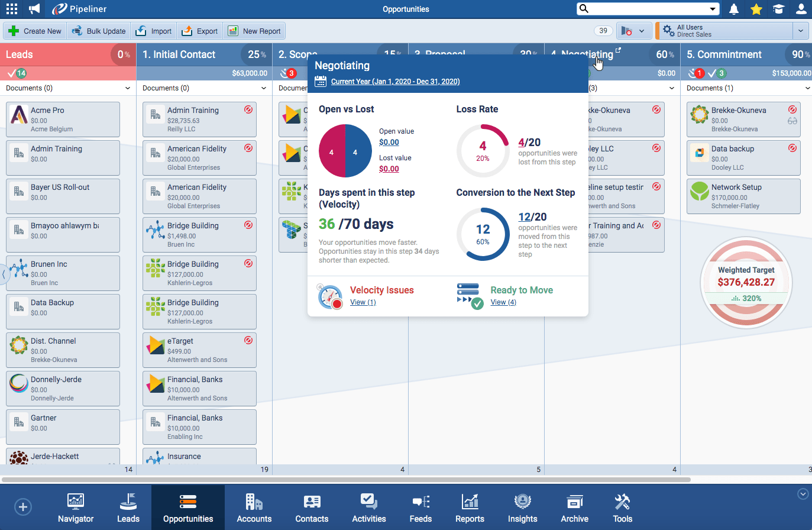The image size is (812, 530).
Task: Toggle Commitment velocity issue badge 1
Action: [x=696, y=73]
